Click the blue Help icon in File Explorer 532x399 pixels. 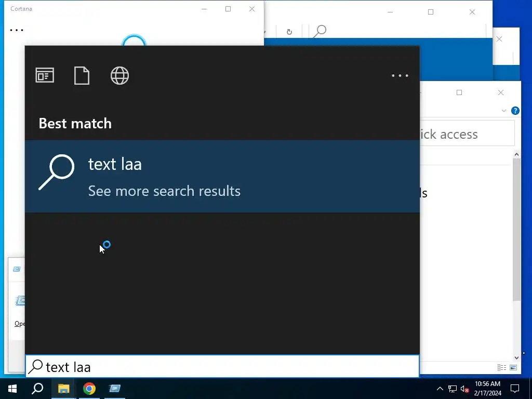[515, 111]
